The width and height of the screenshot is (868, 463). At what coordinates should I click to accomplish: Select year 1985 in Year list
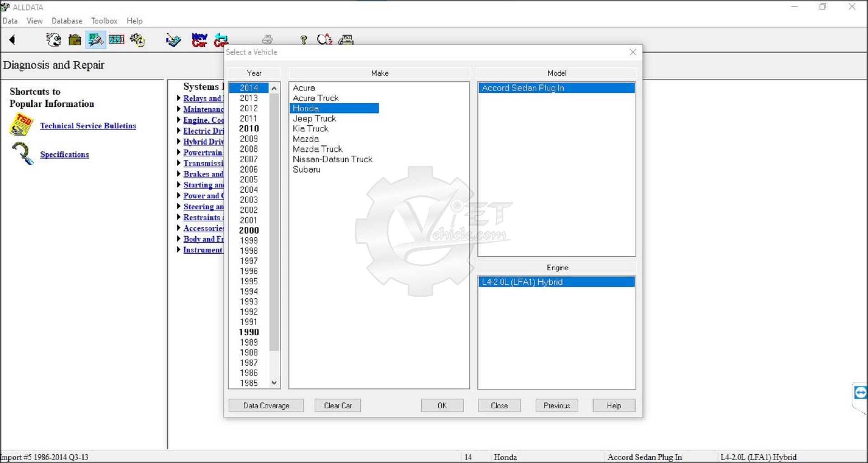pos(249,383)
